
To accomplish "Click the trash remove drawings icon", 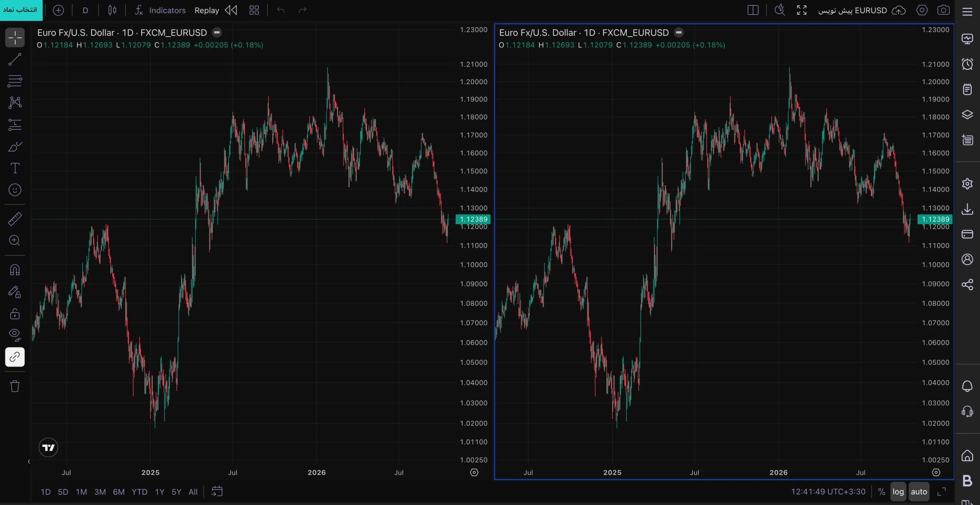I will [x=15, y=386].
